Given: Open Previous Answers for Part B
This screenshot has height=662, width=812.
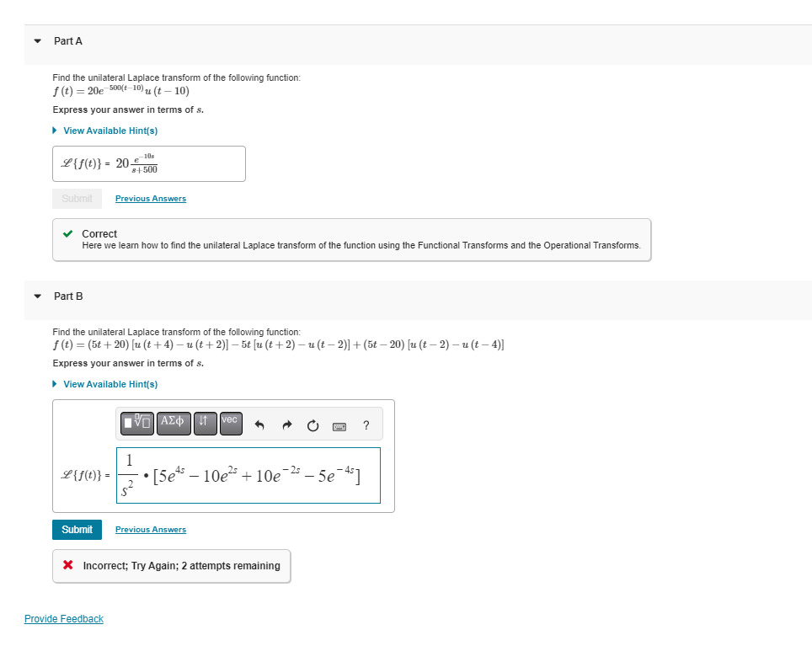Looking at the screenshot, I should 150,529.
